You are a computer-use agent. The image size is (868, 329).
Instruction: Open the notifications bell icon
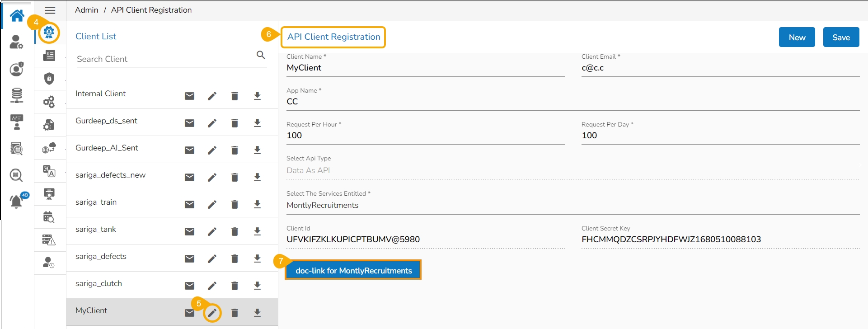16,201
